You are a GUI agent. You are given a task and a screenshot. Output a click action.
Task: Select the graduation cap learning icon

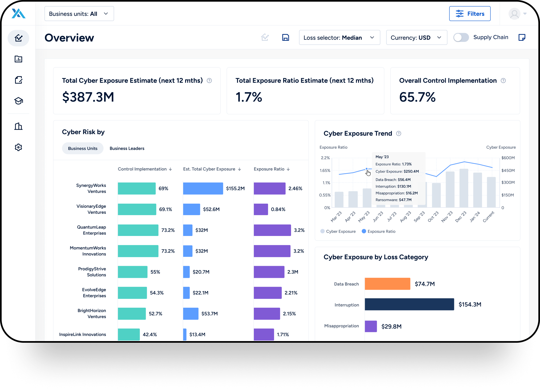(x=18, y=101)
